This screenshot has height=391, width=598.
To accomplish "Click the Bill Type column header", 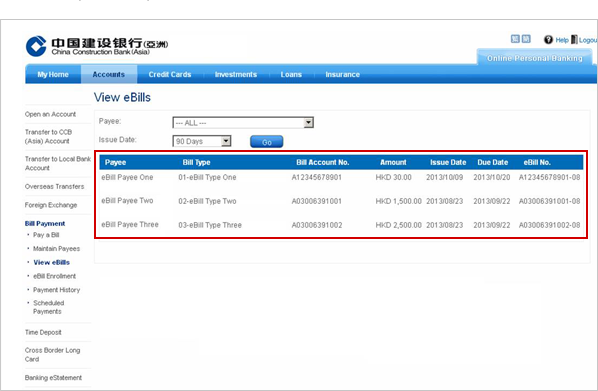I will [196, 162].
